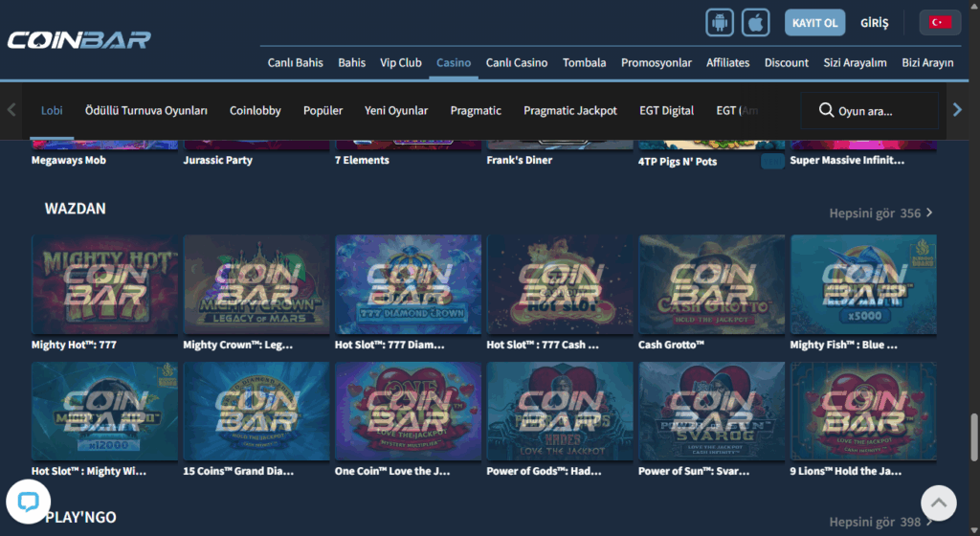
Task: Open the Apple iOS app download icon
Action: (756, 22)
